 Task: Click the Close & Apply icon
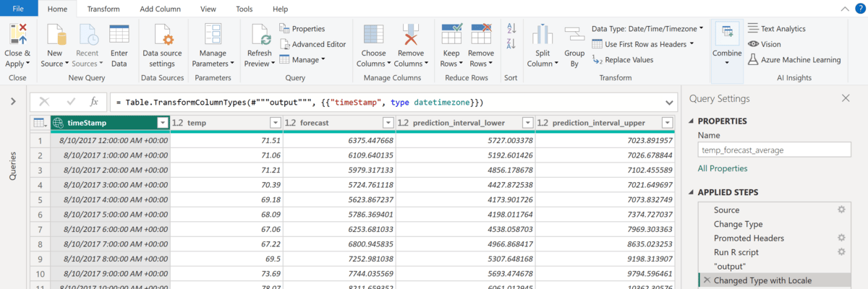[x=17, y=35]
